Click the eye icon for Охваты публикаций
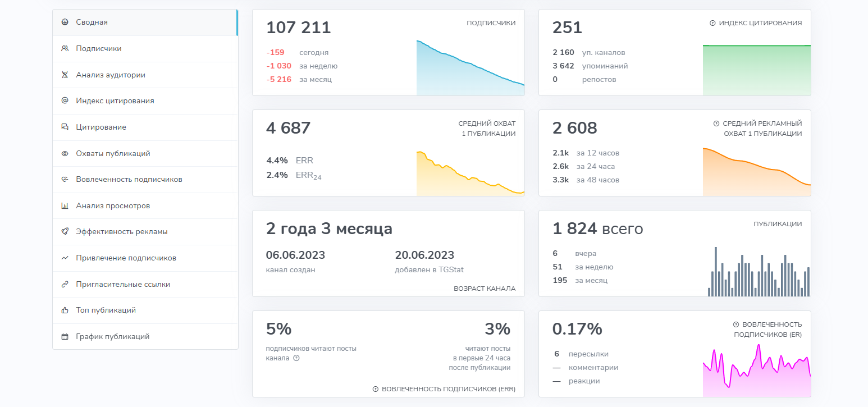 pos(66,153)
